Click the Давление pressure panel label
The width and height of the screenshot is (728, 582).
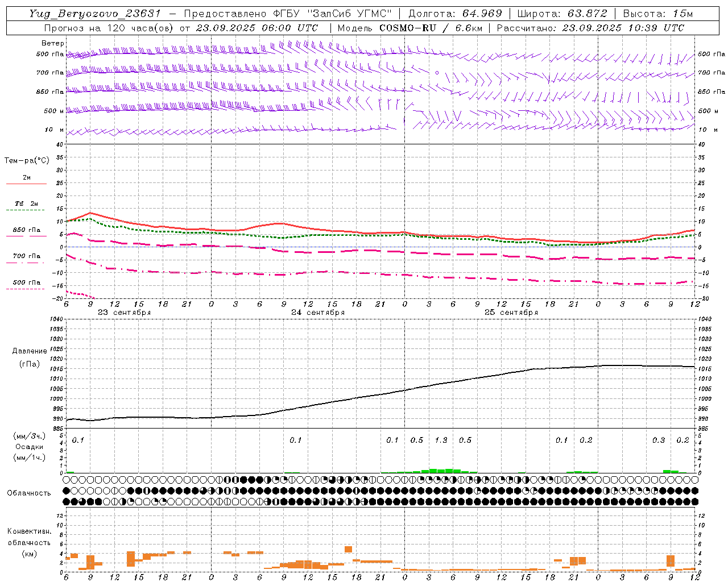click(30, 351)
